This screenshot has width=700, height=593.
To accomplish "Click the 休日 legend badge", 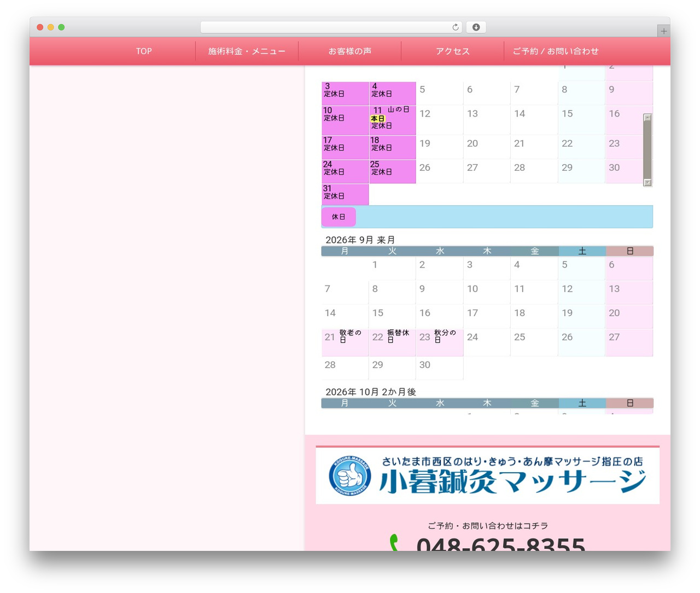I will [339, 217].
